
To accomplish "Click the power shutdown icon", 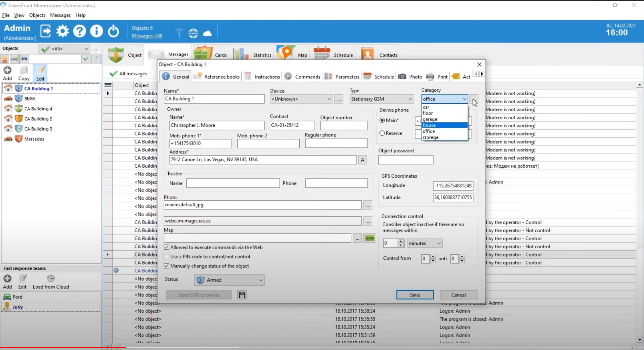I will point(113,31).
